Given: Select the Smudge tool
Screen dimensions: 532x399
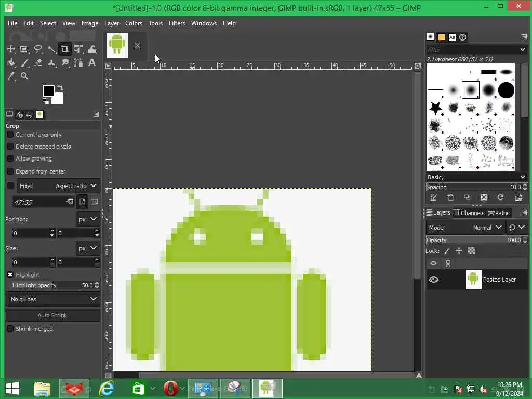Looking at the screenshot, I should coord(65,63).
